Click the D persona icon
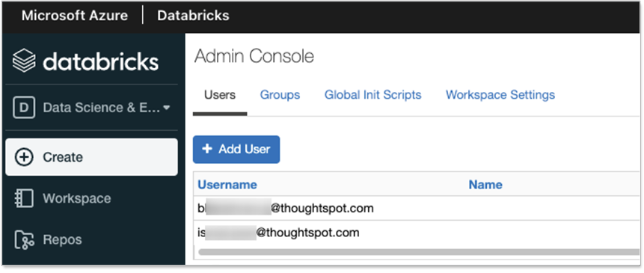This screenshot has height=273, width=644. pyautogui.click(x=24, y=108)
